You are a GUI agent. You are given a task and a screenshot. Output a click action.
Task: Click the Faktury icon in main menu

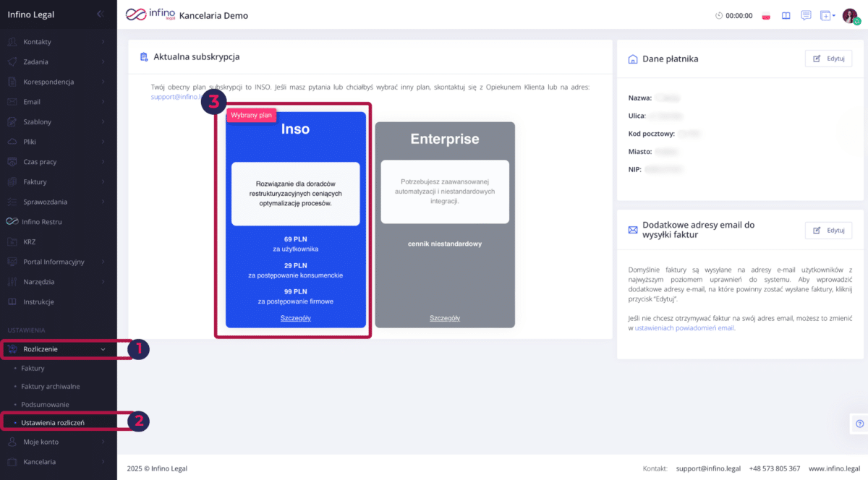[x=12, y=182]
